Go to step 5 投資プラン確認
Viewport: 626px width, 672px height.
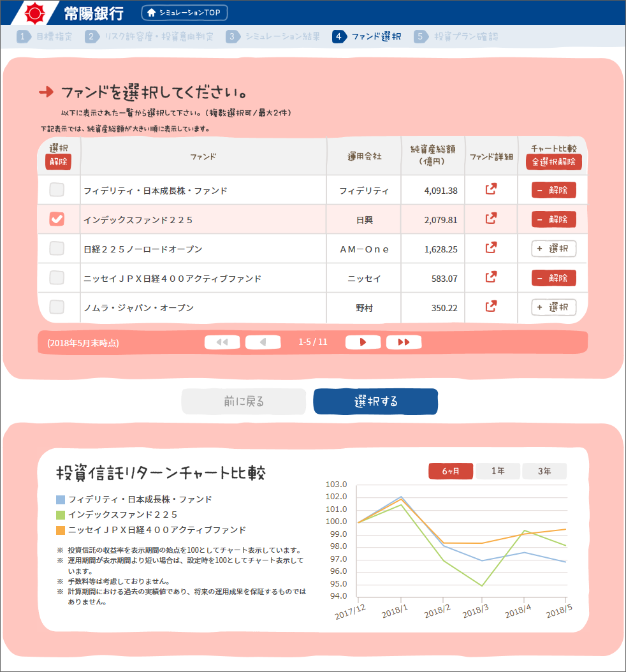point(456,36)
